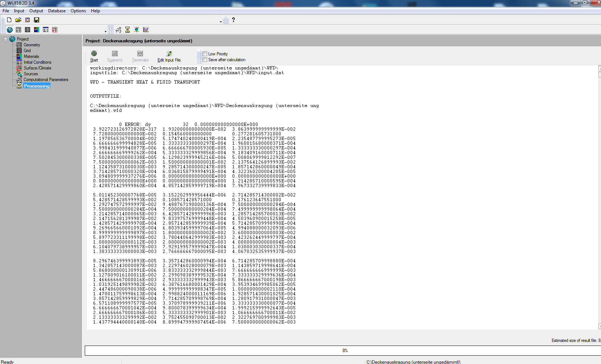Tick the Save after calculation checkbox

pyautogui.click(x=205, y=60)
